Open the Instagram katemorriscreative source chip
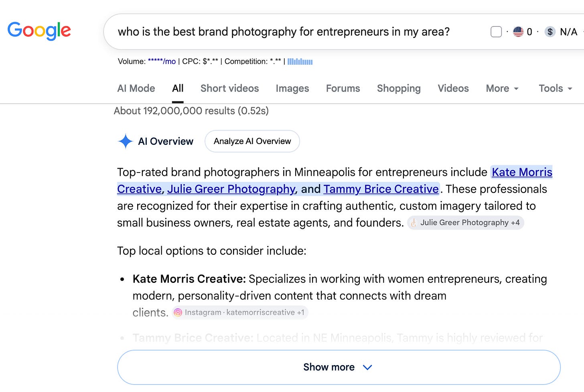Screen dimensions: 584x392 coord(240,313)
